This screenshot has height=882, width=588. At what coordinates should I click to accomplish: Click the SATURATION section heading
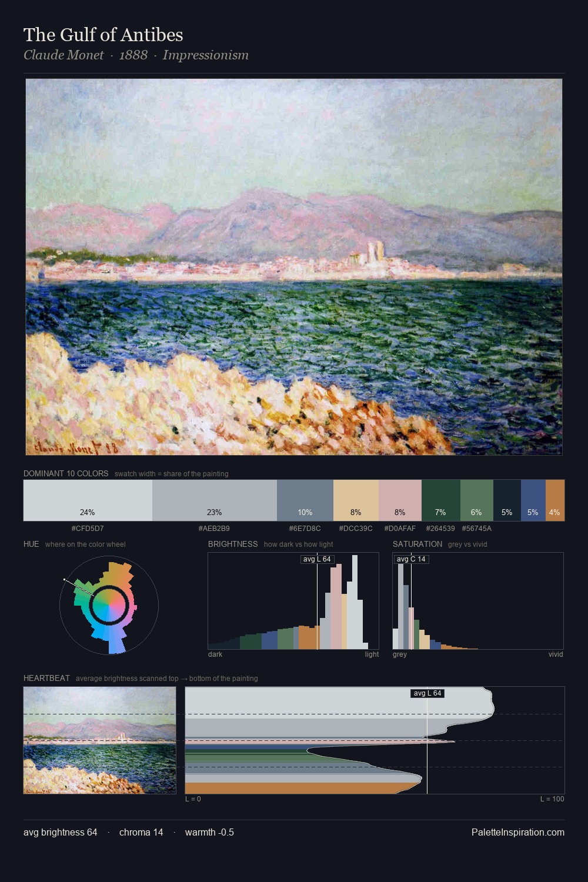(417, 544)
